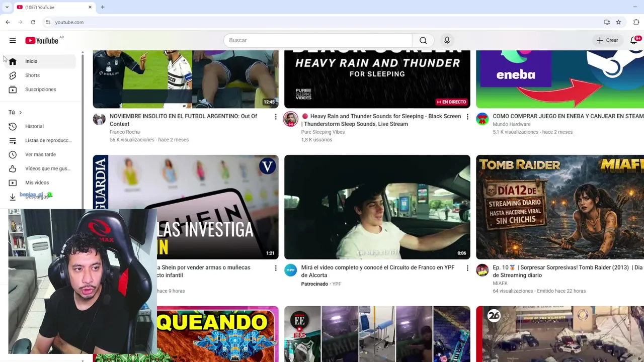Viewport: 644px width, 362px height.
Task: Open COMO COMPRAR JUEGO EN ENEBA title
Action: (x=568, y=116)
